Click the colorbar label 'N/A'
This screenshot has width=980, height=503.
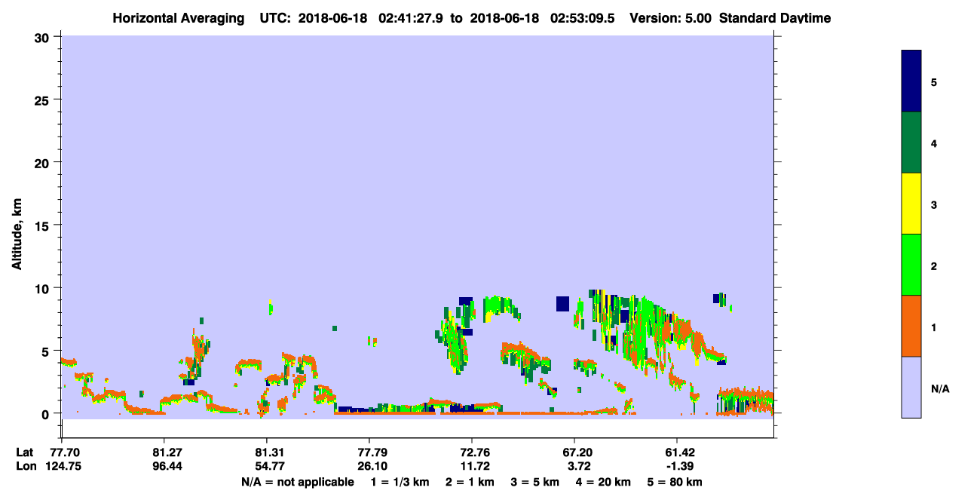pyautogui.click(x=940, y=388)
